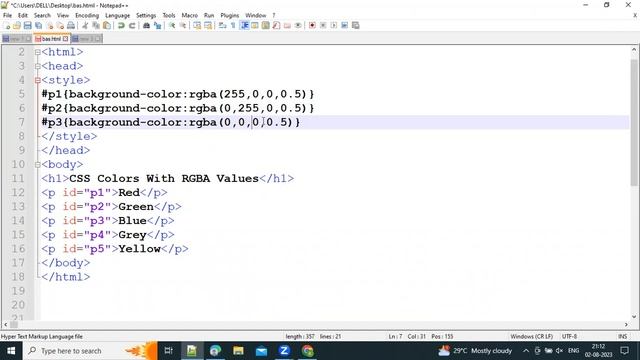
Task: Save the file using the Save icon
Action: [x=27, y=26]
